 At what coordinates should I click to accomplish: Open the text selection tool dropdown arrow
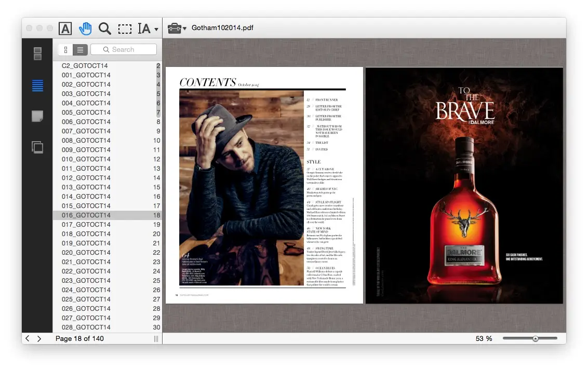click(156, 29)
